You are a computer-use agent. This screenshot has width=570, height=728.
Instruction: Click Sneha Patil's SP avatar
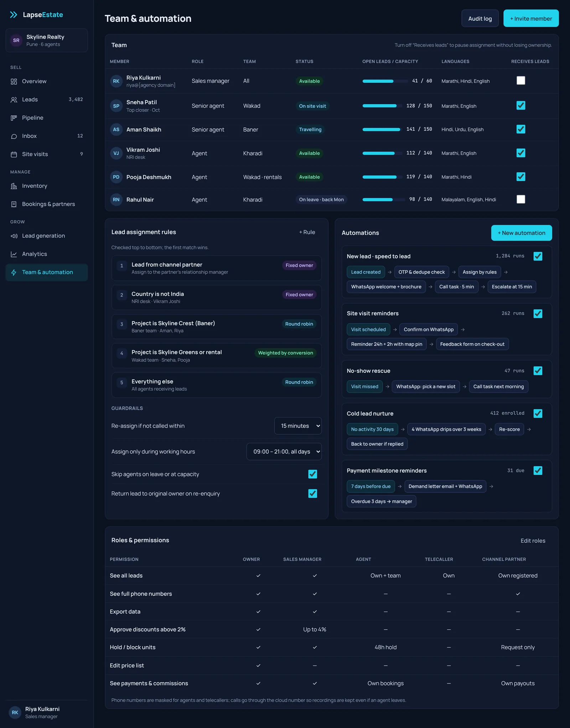pyautogui.click(x=116, y=106)
